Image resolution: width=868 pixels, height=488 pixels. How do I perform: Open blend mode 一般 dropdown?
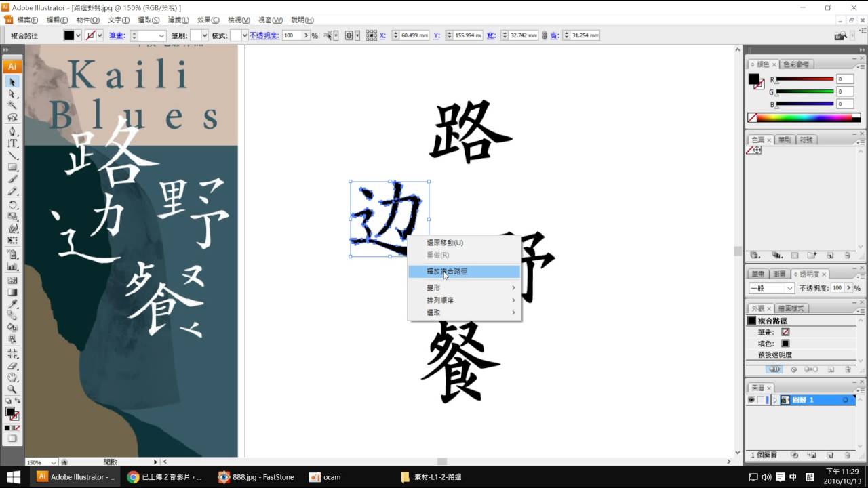[771, 288]
